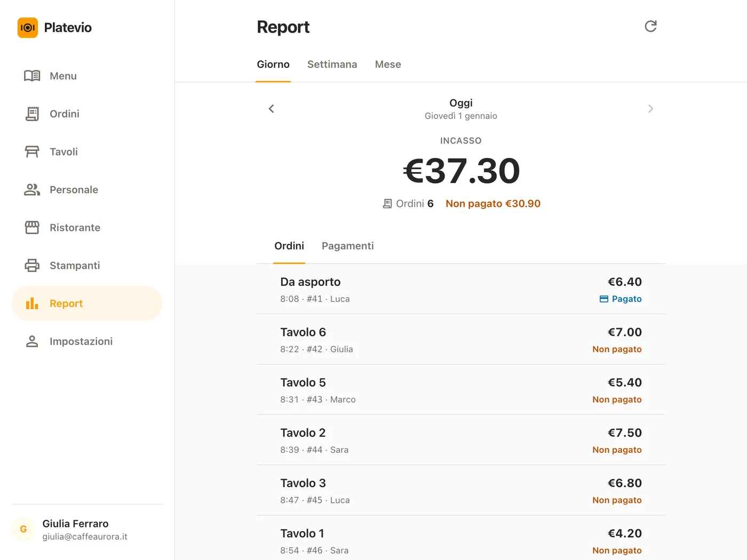Open the Tavolo 5 order
This screenshot has width=747, height=560.
click(461, 390)
